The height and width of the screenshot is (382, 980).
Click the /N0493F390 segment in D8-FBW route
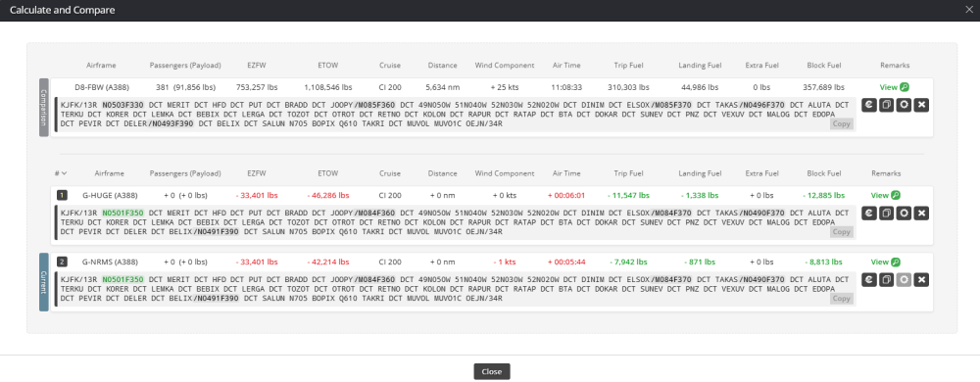[171, 123]
